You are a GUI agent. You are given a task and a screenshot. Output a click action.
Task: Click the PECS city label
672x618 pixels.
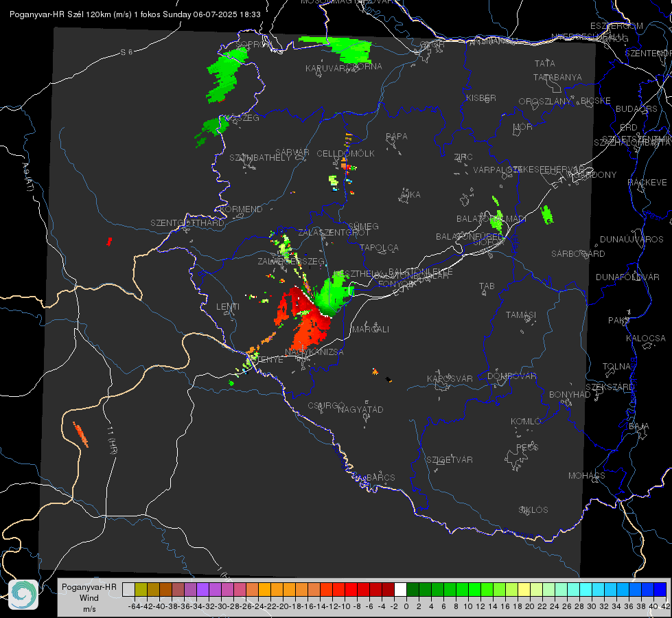click(526, 447)
